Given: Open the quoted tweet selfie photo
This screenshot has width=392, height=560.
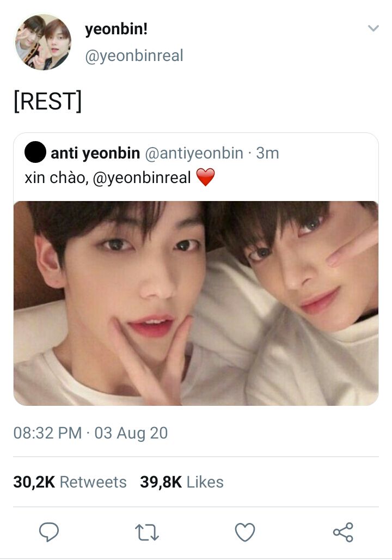Looking at the screenshot, I should coord(196,303).
